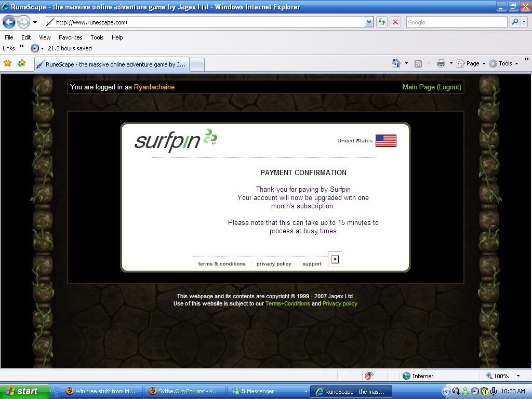This screenshot has width=532, height=399.
Task: Click the United States flag icon
Action: [x=386, y=141]
